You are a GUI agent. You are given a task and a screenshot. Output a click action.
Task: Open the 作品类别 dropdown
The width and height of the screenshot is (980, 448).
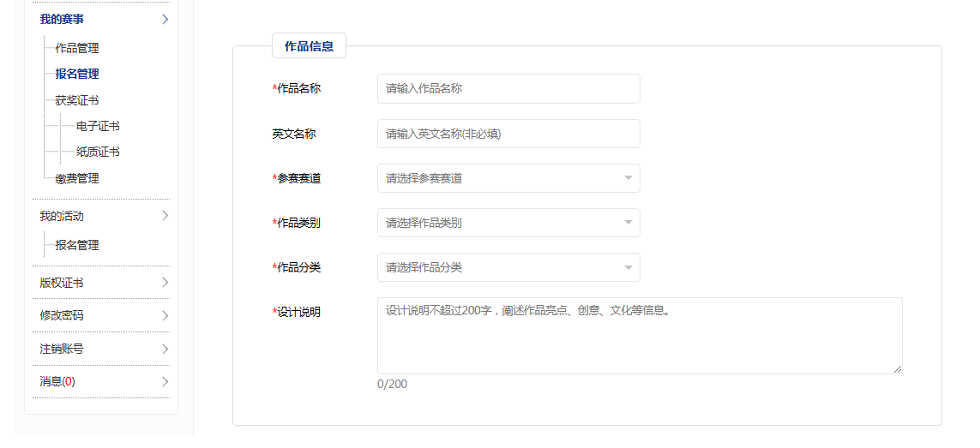click(x=508, y=223)
